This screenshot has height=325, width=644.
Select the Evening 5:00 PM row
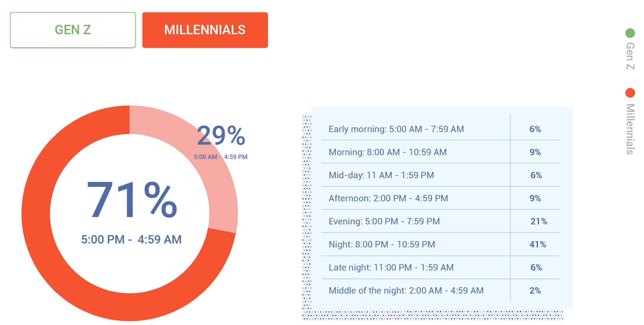(440, 221)
